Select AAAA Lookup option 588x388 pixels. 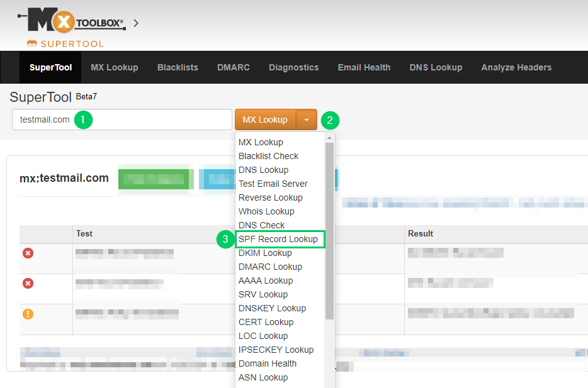266,281
